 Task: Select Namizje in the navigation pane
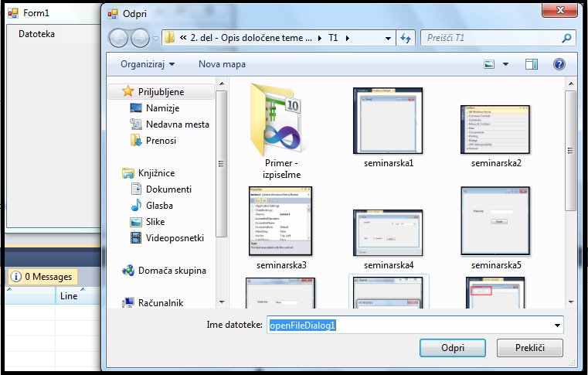pos(162,108)
